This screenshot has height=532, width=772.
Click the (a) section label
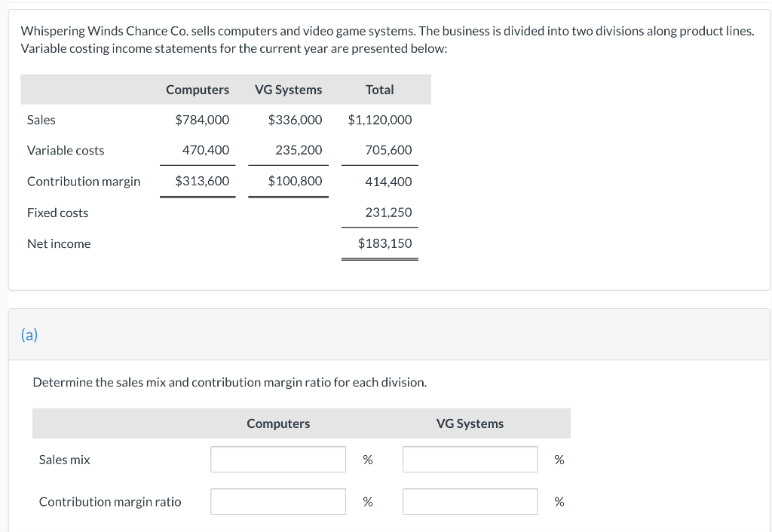29,335
